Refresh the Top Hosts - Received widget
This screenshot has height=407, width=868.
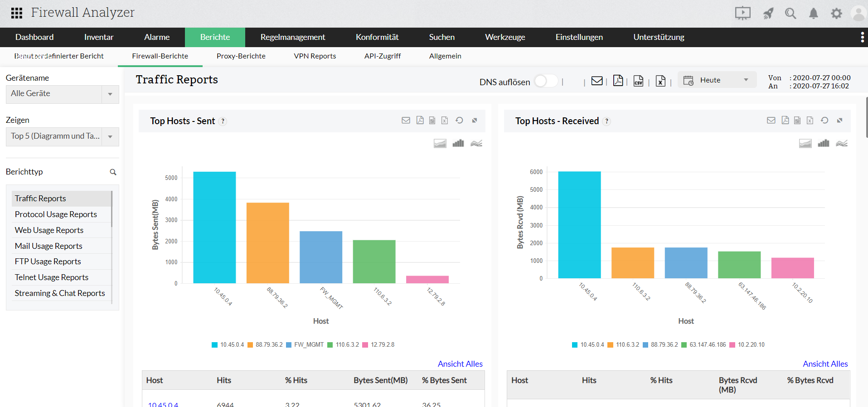(x=824, y=120)
